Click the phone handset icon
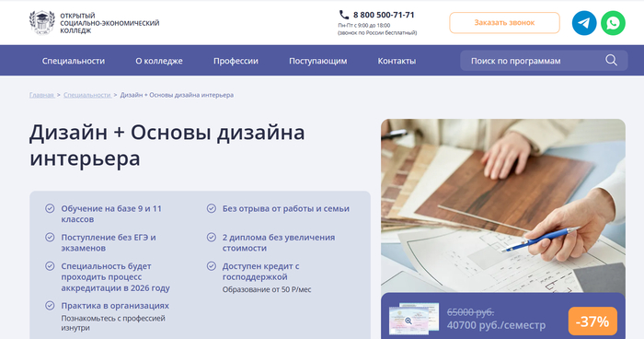644x339 pixels. [x=344, y=15]
